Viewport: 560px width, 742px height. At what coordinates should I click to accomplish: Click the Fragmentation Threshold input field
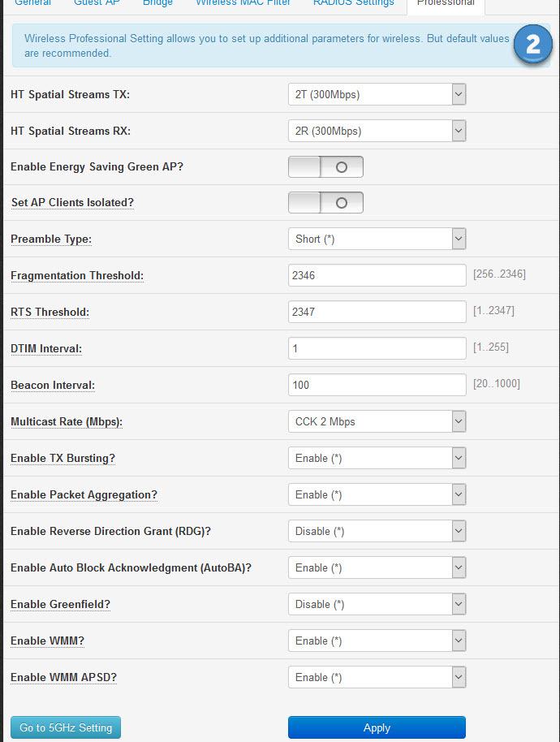click(x=377, y=275)
